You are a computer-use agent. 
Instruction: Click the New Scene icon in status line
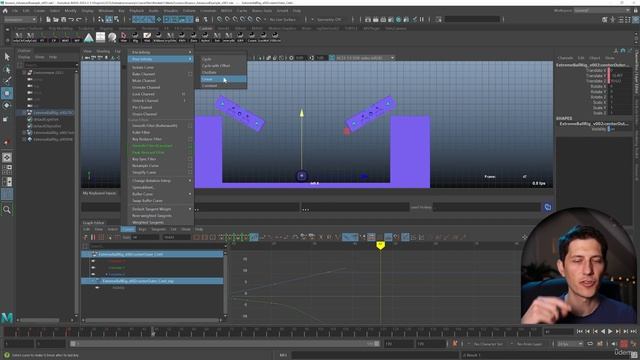pyautogui.click(x=48, y=19)
